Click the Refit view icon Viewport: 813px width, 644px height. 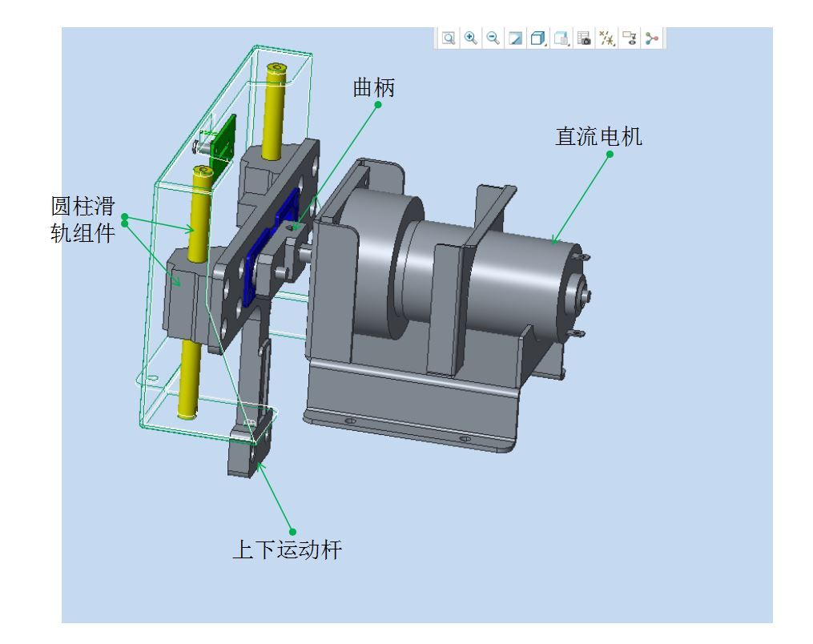coord(449,38)
